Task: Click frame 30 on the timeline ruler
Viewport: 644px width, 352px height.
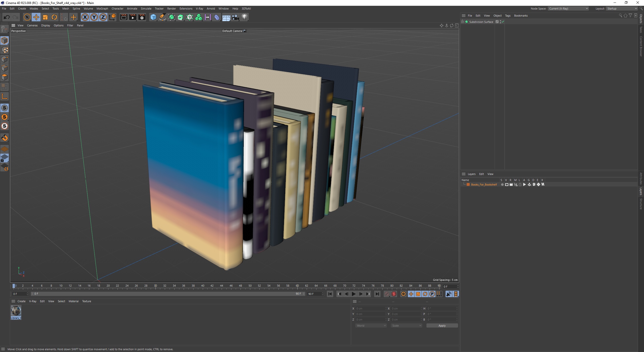Action: coord(155,286)
